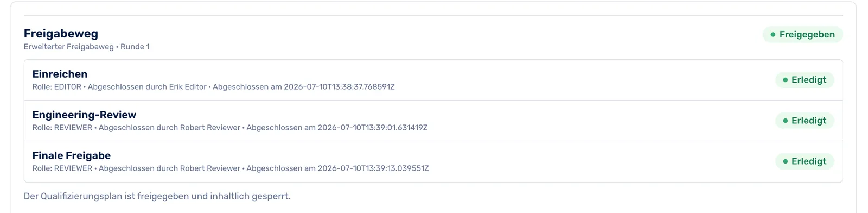Select the Einreichen step heading
This screenshot has height=213, width=868.
tap(60, 74)
